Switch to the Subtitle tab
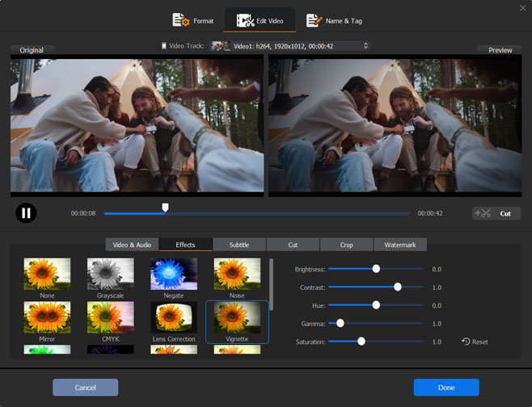 (x=239, y=245)
